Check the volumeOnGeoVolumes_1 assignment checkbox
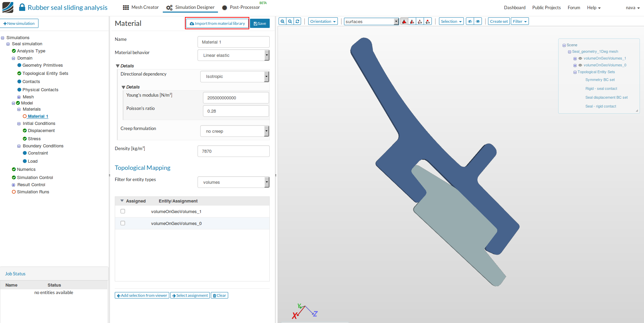This screenshot has width=644, height=323. coord(123,211)
